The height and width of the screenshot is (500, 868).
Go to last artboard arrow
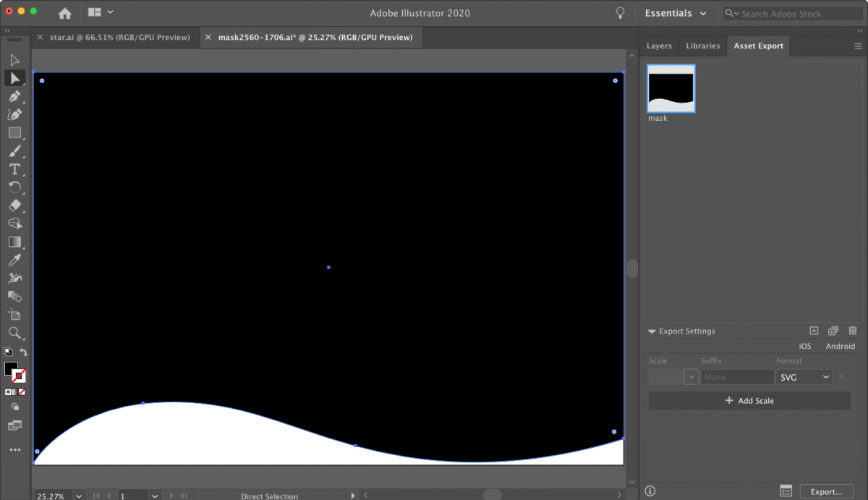coord(184,496)
